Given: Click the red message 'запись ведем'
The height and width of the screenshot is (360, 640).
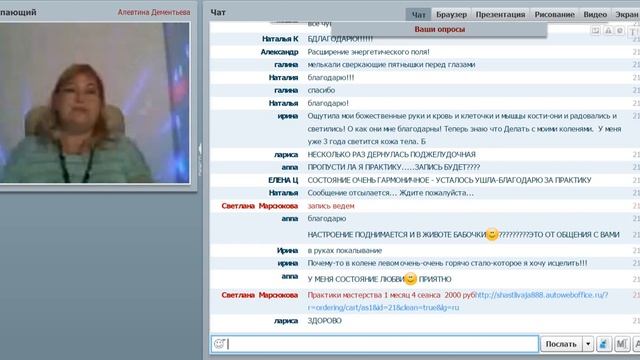Looking at the screenshot, I should pyautogui.click(x=331, y=206).
